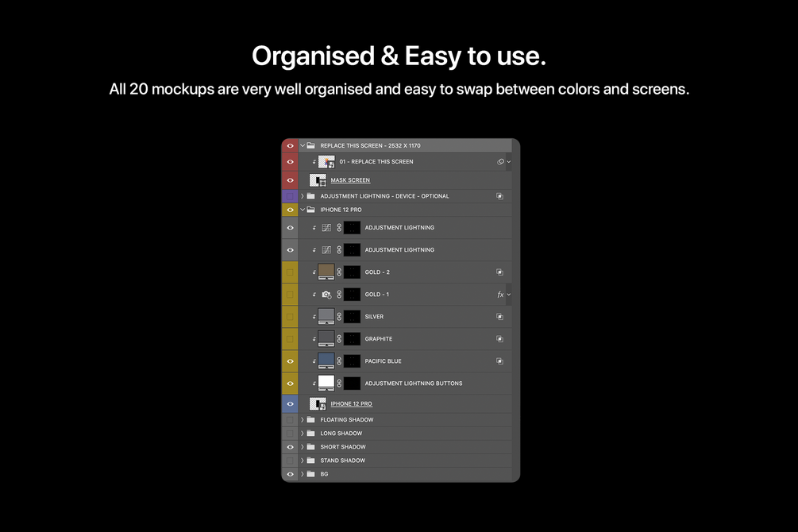This screenshot has height=532, width=798.
Task: Click the folder icon of Short Shadow group
Action: point(311,447)
